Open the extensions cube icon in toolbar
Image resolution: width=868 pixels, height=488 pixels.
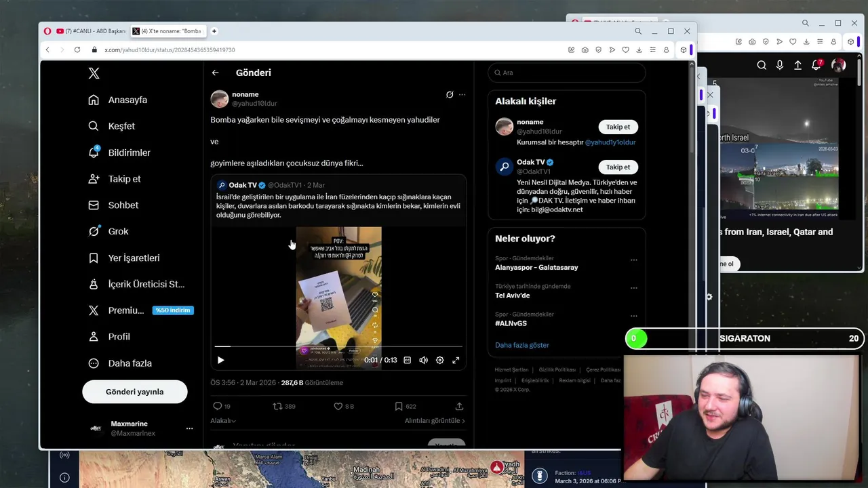(684, 49)
